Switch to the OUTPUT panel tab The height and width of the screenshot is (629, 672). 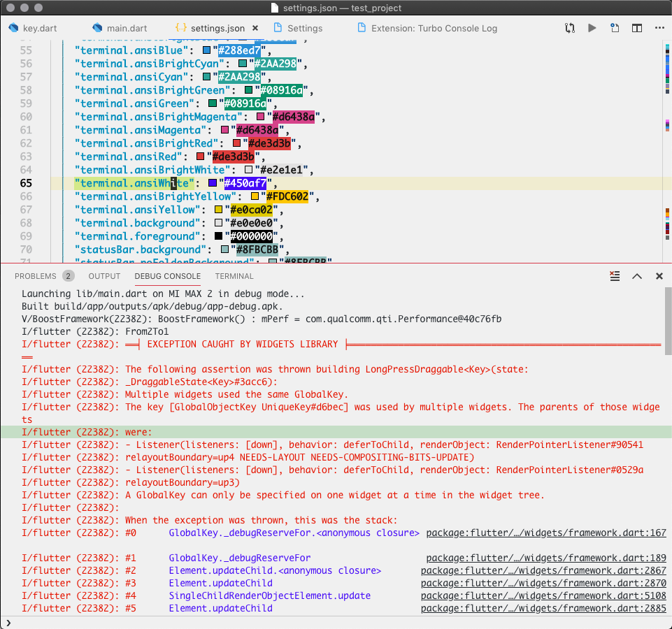(x=104, y=276)
